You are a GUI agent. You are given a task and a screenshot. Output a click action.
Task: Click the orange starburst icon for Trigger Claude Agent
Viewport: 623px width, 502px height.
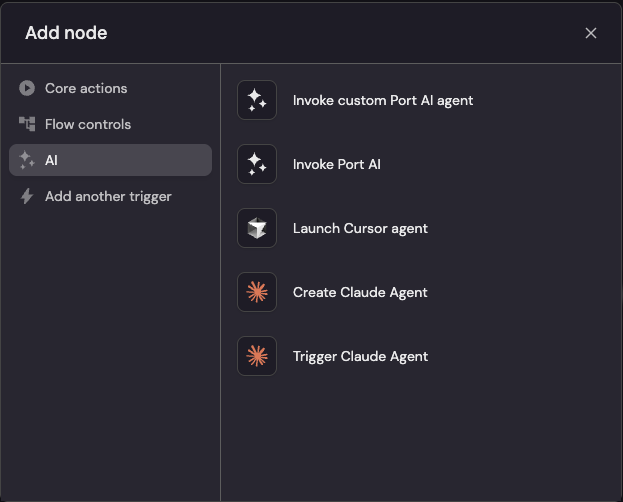pyautogui.click(x=257, y=356)
